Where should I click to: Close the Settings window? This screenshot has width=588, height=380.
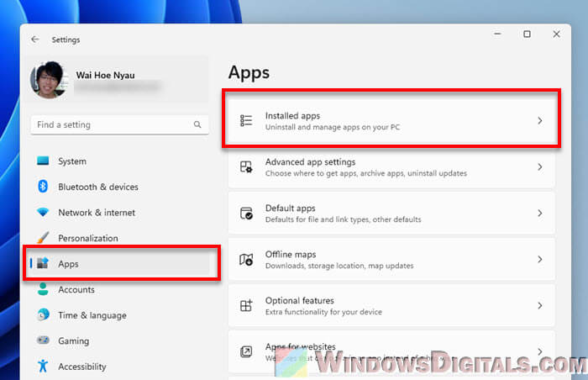(x=556, y=34)
